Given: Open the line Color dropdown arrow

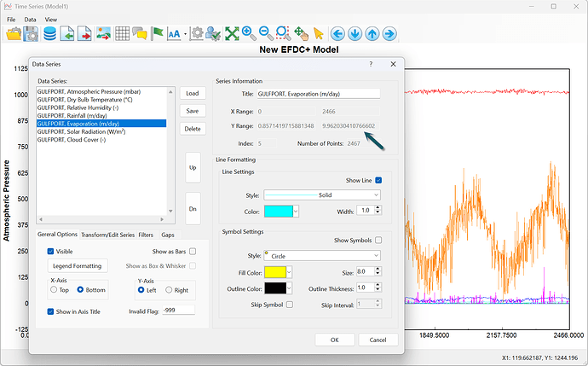Looking at the screenshot, I should click(296, 212).
